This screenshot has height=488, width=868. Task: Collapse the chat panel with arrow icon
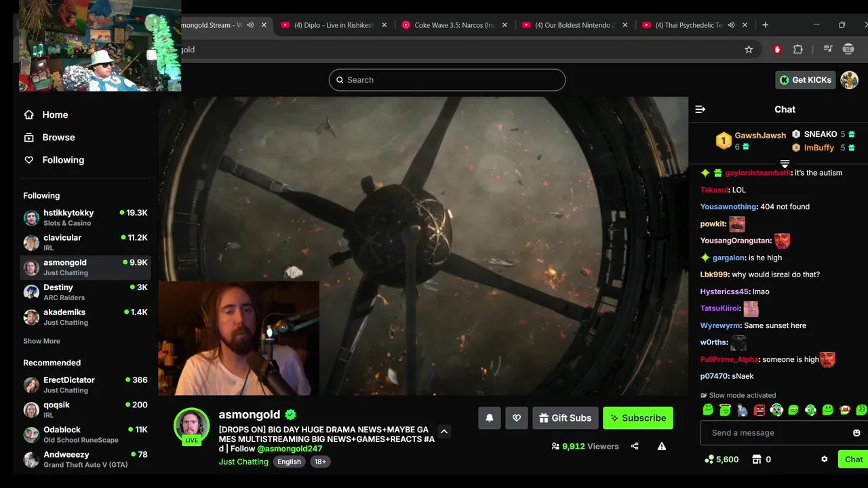701,109
